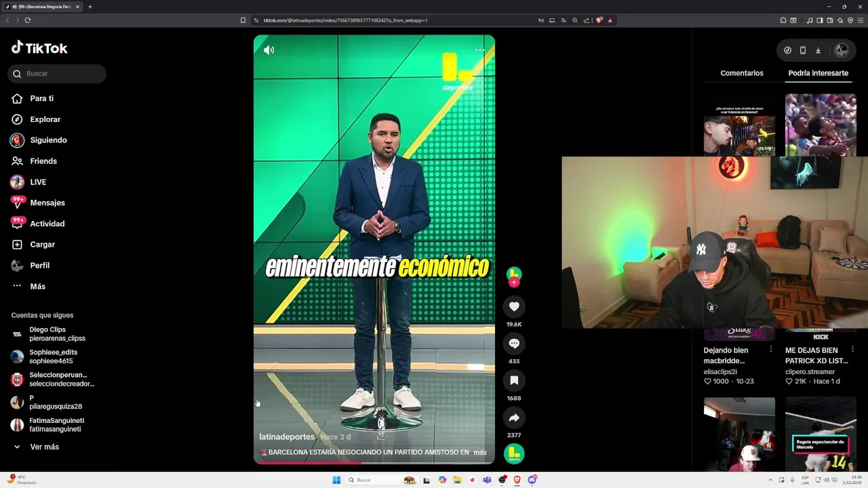Viewport: 868px width, 488px height.
Task: Open the Brave Rewards triangle icon
Action: click(x=610, y=20)
